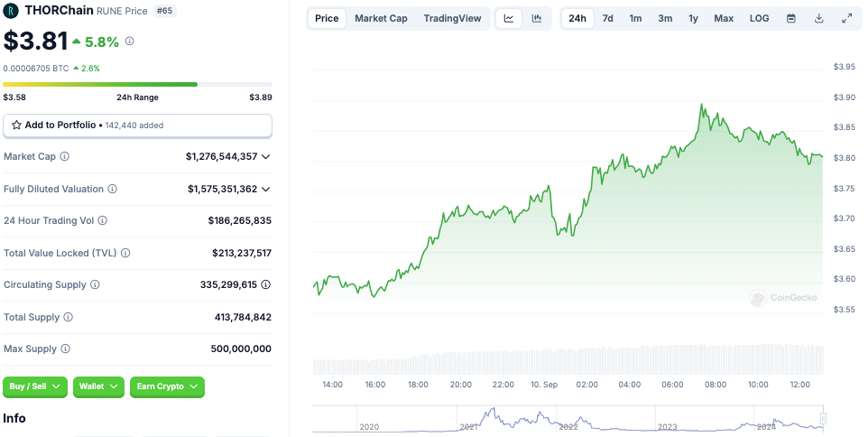Expand Market Cap details chevron
This screenshot has height=437, width=868.
point(266,157)
